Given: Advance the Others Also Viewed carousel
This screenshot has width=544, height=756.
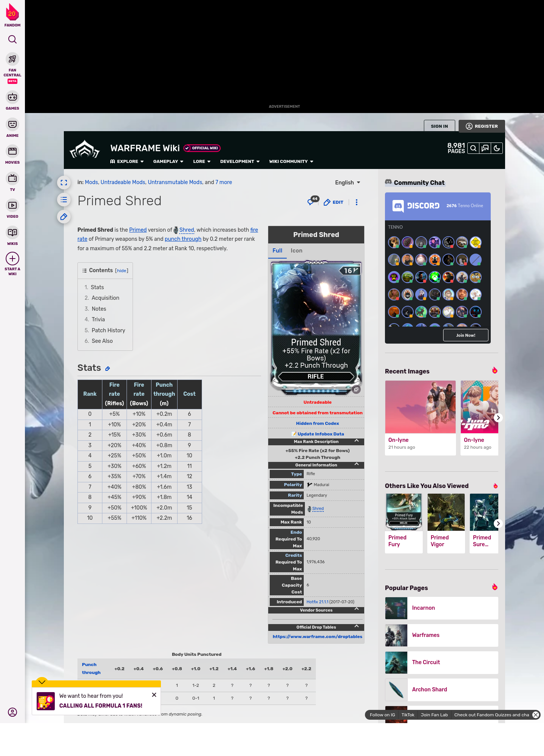Looking at the screenshot, I should pyautogui.click(x=498, y=524).
